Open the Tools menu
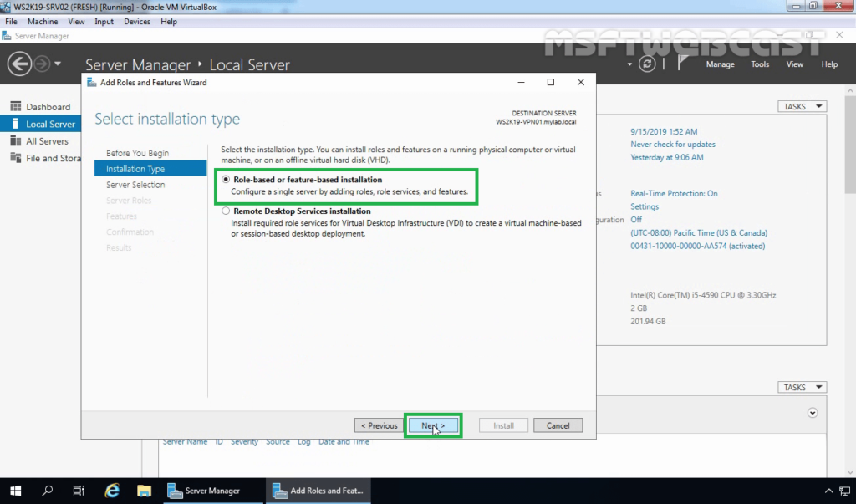The height and width of the screenshot is (504, 856). 759,64
